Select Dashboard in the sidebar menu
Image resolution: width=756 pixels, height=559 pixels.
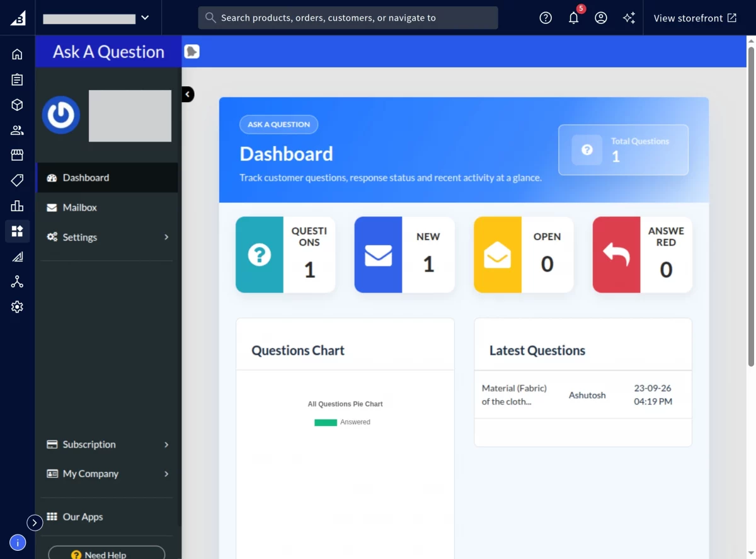pos(107,178)
